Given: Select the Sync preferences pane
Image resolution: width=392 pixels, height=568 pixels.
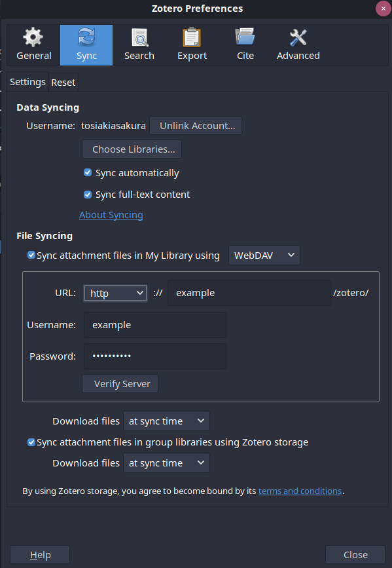Looking at the screenshot, I should point(86,45).
